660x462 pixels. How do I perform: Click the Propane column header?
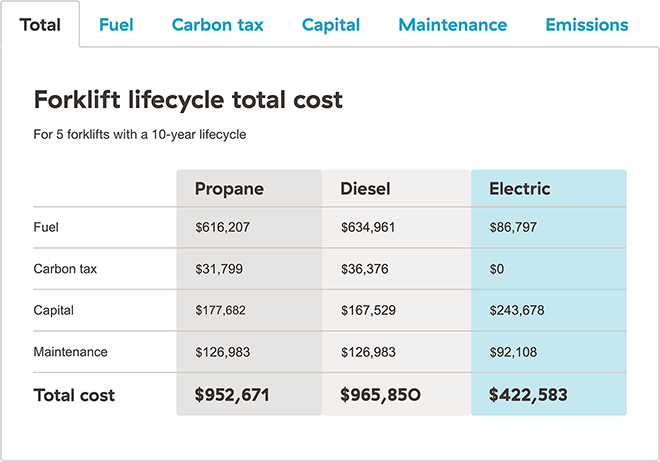[229, 189]
